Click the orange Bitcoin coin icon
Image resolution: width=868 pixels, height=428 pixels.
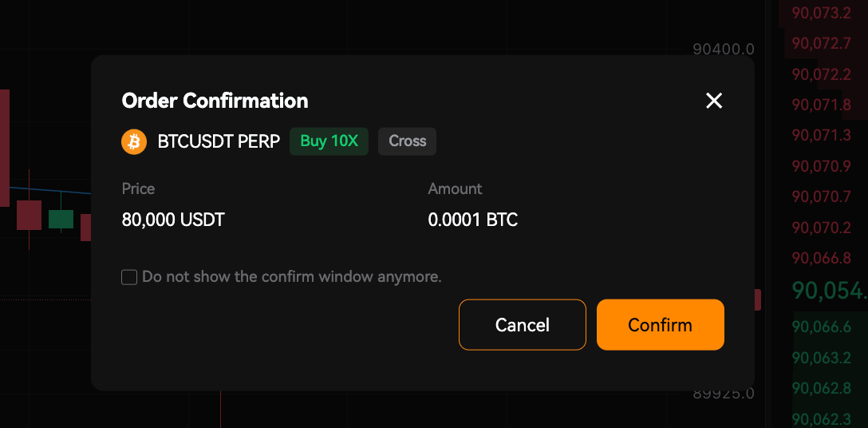click(x=134, y=142)
